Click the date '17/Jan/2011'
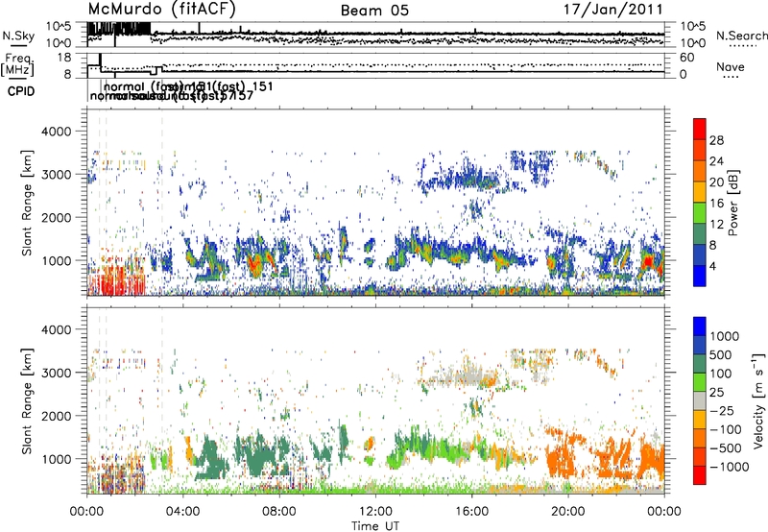Image resolution: width=768 pixels, height=532 pixels. click(613, 10)
